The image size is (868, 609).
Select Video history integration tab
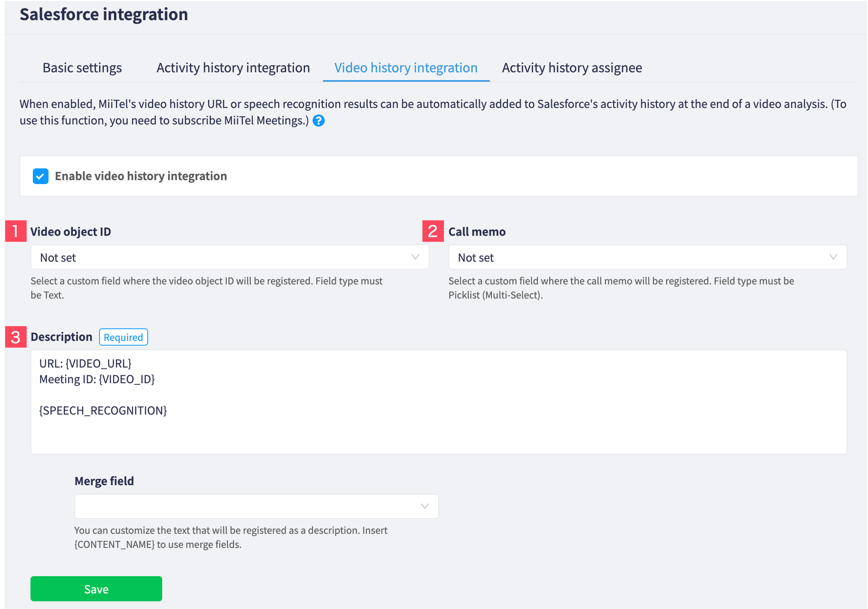pyautogui.click(x=406, y=68)
